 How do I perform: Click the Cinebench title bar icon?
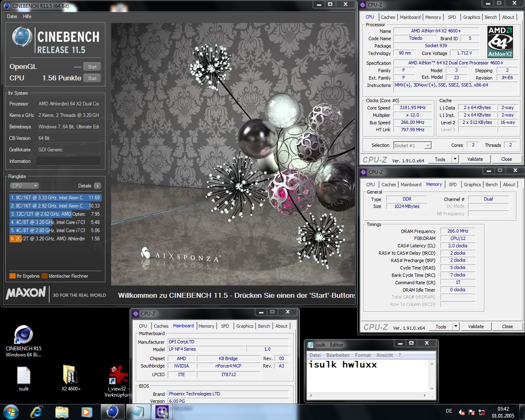pyautogui.click(x=7, y=6)
